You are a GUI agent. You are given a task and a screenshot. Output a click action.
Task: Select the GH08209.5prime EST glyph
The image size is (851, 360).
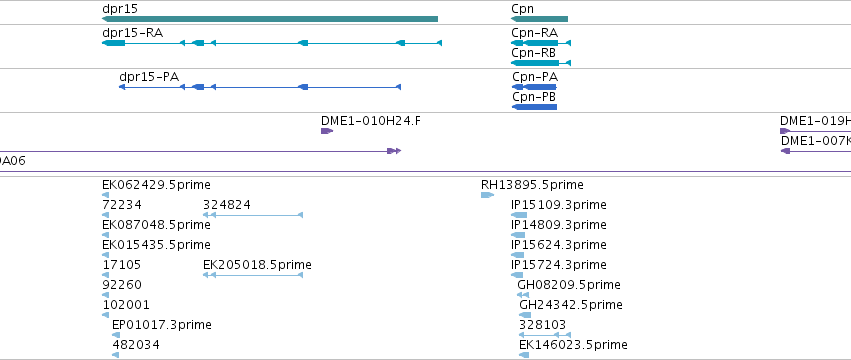pyautogui.click(x=523, y=295)
